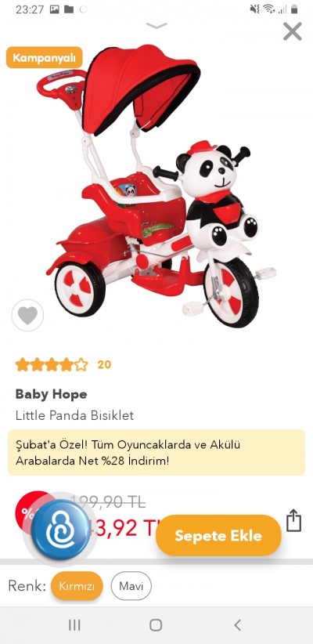The image size is (313, 644).
Task: Tap the Android home button
Action: click(156, 625)
